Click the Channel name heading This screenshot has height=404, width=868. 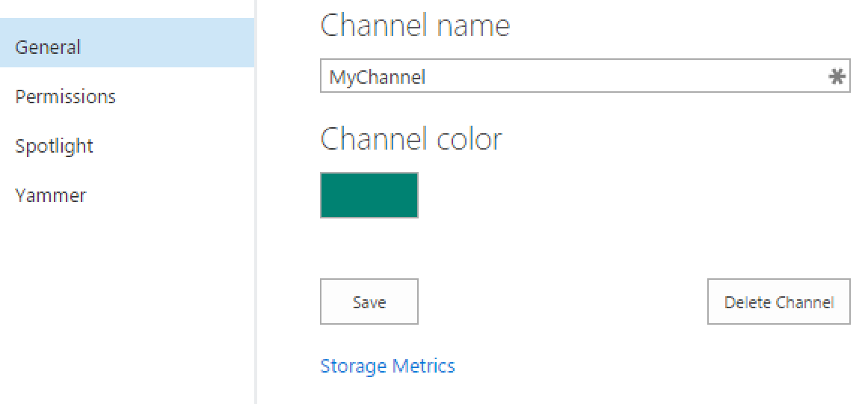415,25
